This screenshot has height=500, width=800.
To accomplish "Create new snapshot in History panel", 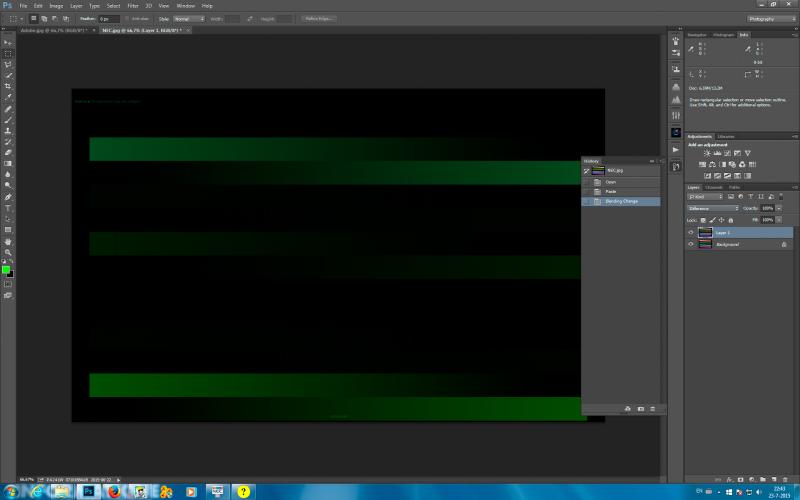I will [641, 409].
